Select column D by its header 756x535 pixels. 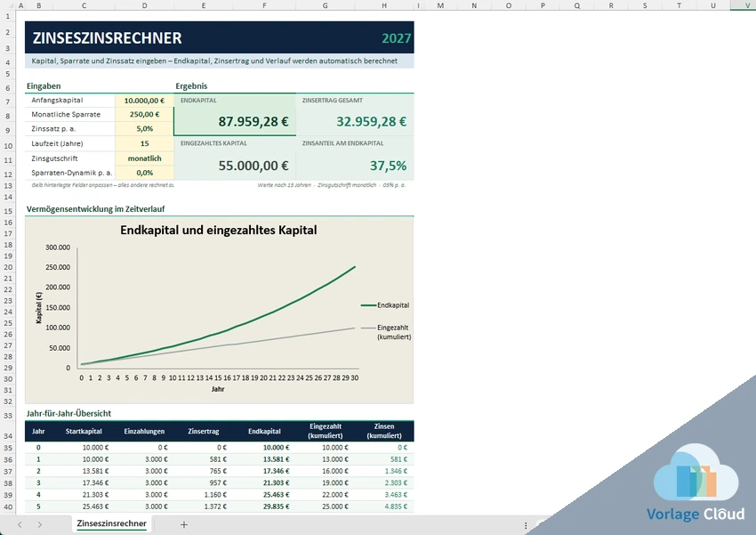pos(145,6)
